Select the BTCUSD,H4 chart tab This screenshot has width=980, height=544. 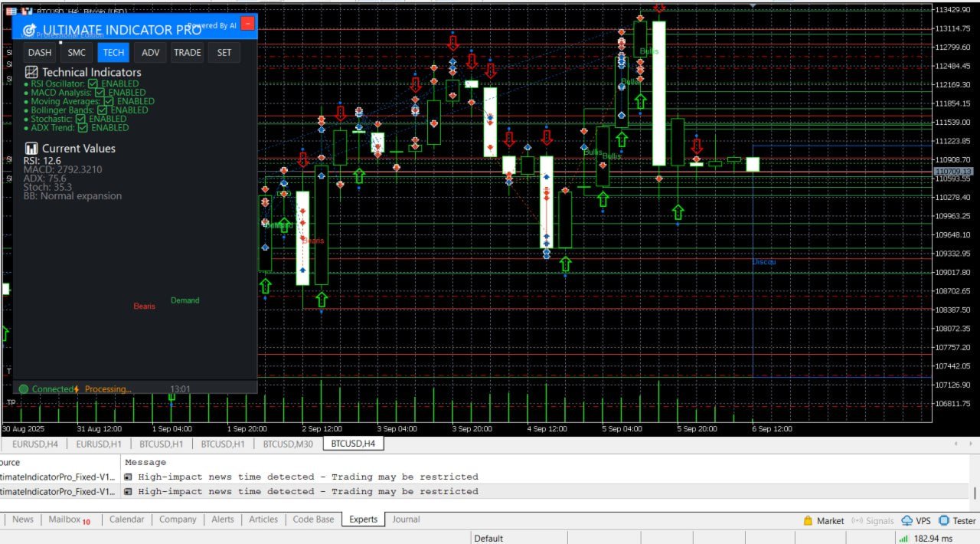pyautogui.click(x=354, y=444)
